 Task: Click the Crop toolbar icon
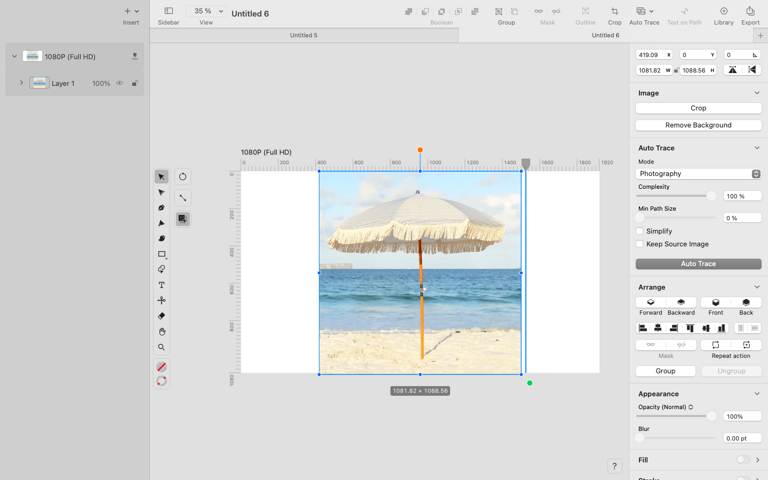pyautogui.click(x=614, y=11)
